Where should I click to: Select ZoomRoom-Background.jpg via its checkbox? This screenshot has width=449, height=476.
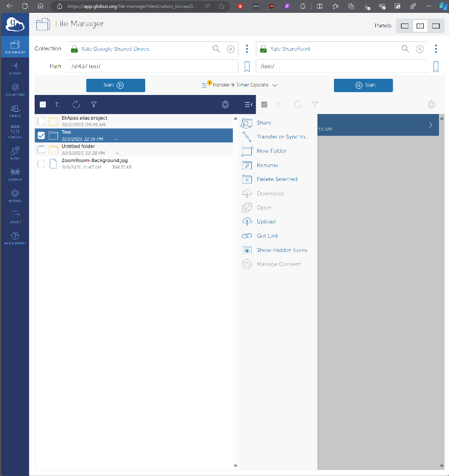41,163
